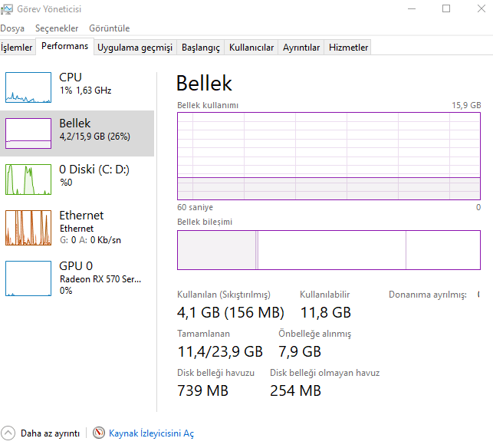Open the Disk 0 activity graph thumbnail
Image resolution: width=493 pixels, height=448 pixels.
pyautogui.click(x=28, y=180)
